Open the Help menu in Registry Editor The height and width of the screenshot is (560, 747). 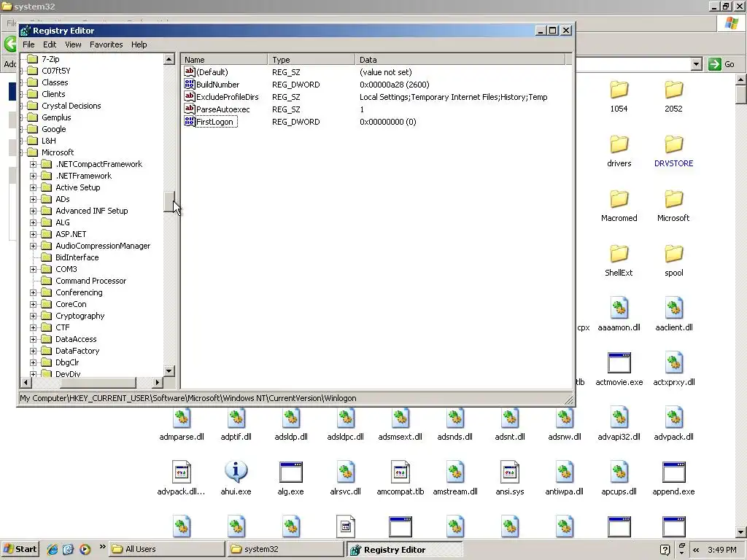point(139,44)
